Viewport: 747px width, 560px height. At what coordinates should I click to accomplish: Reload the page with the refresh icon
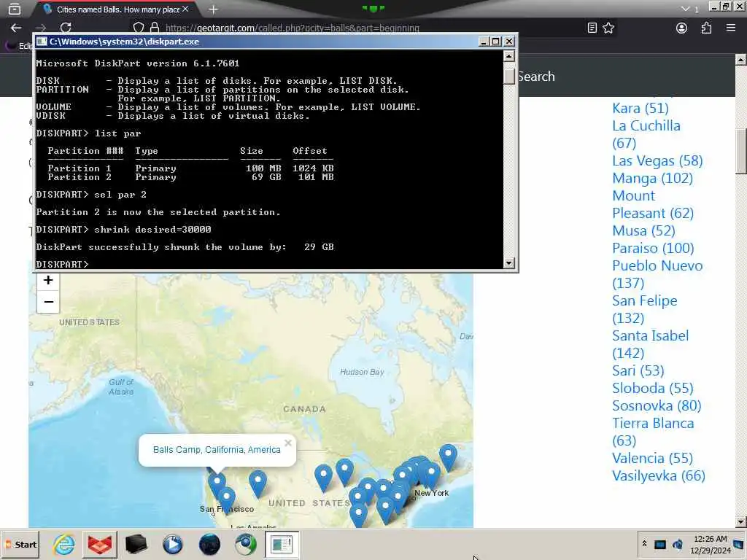pyautogui.click(x=66, y=28)
